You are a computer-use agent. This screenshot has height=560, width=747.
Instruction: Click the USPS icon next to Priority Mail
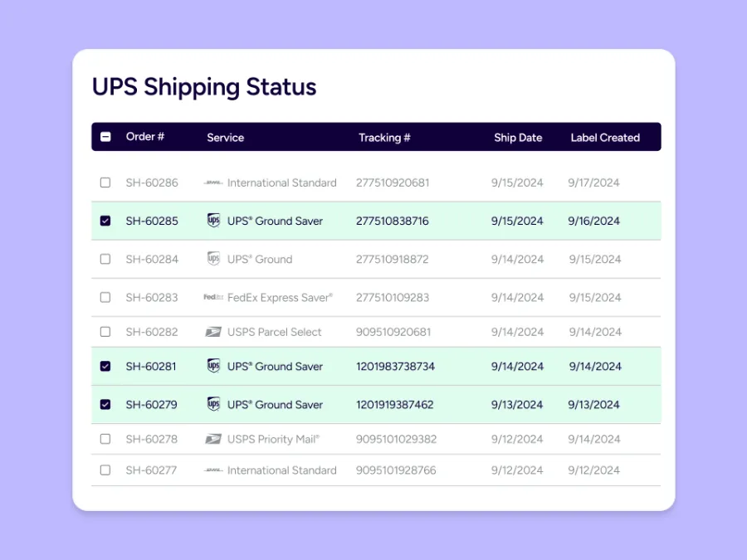coord(213,439)
